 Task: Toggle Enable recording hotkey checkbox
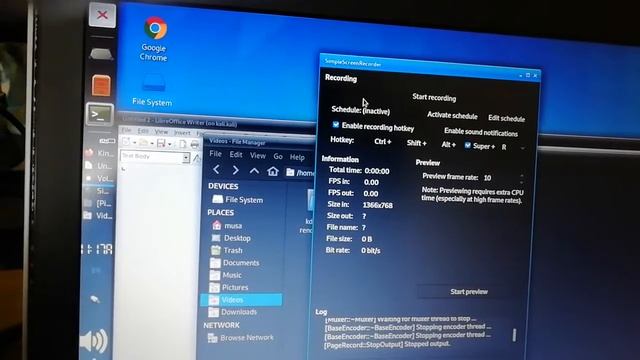pos(336,124)
